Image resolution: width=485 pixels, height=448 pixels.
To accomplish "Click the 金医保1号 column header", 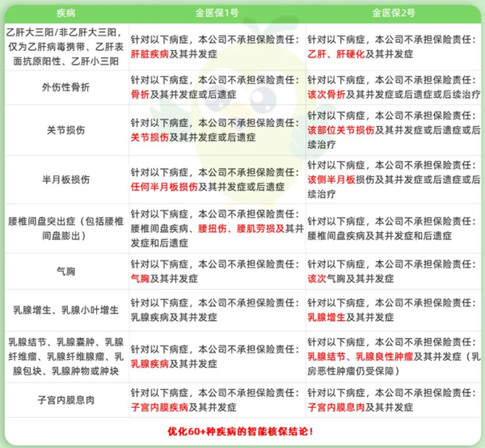I will (217, 13).
